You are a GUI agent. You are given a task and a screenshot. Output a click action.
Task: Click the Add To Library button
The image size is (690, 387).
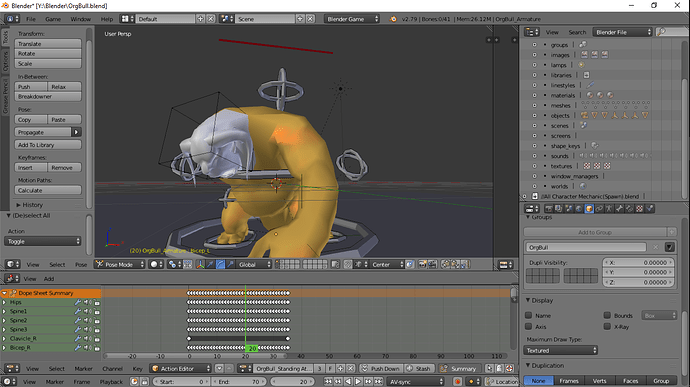point(48,145)
